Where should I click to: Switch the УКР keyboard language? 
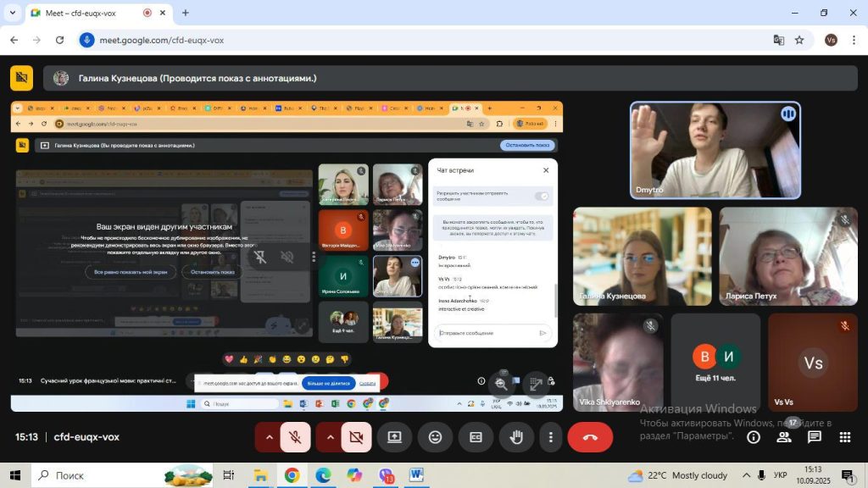780,475
